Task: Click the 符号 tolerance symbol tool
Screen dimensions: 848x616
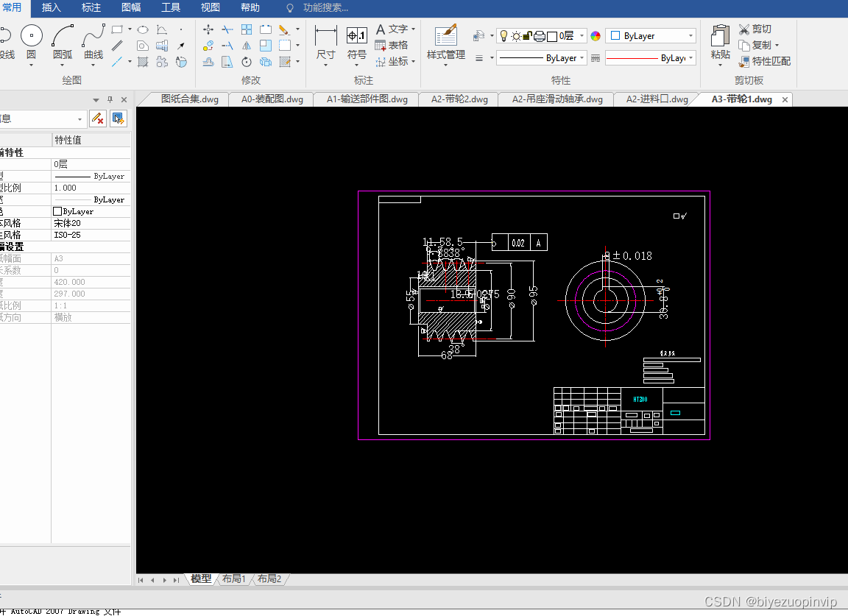Action: (357, 42)
